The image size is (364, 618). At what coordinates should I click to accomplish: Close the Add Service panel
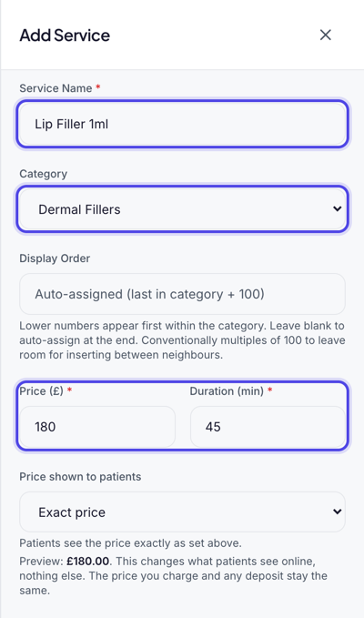tap(326, 35)
